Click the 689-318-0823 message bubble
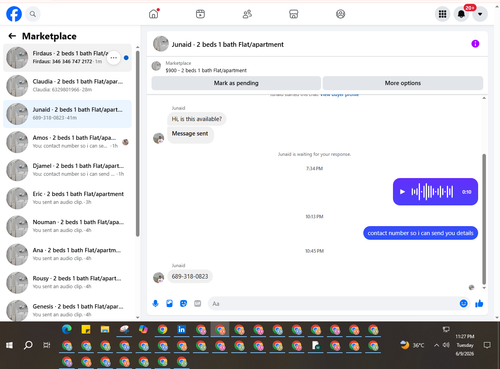 190,276
